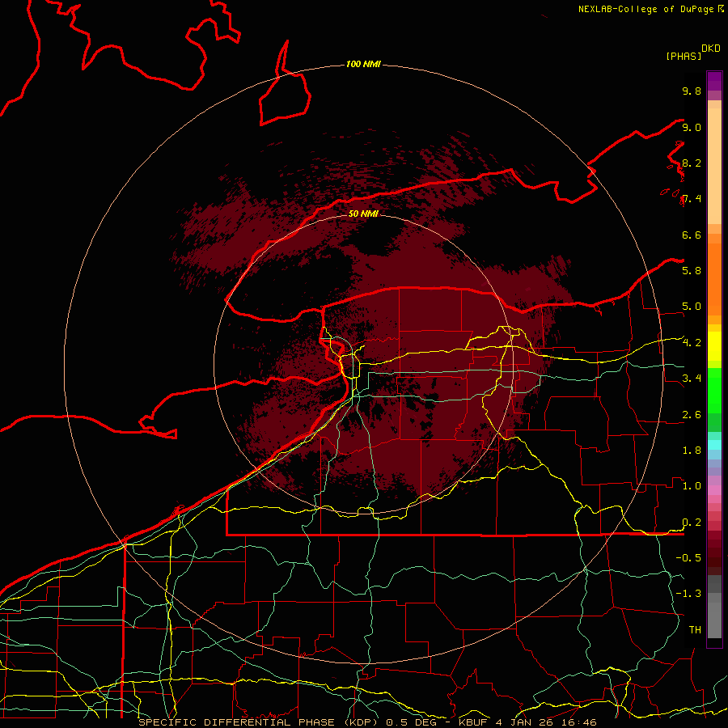
Task: Click the 9.0 value on color scale
Action: tap(692, 127)
